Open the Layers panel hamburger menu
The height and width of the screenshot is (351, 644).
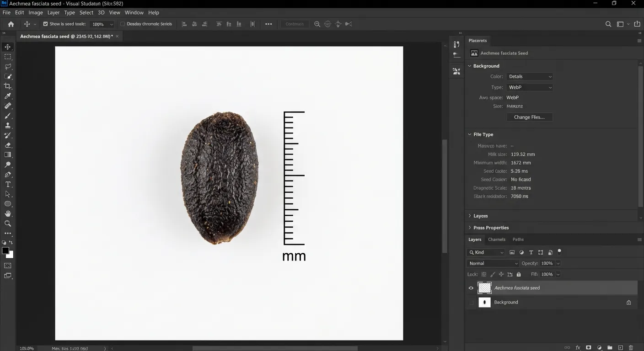[639, 239]
